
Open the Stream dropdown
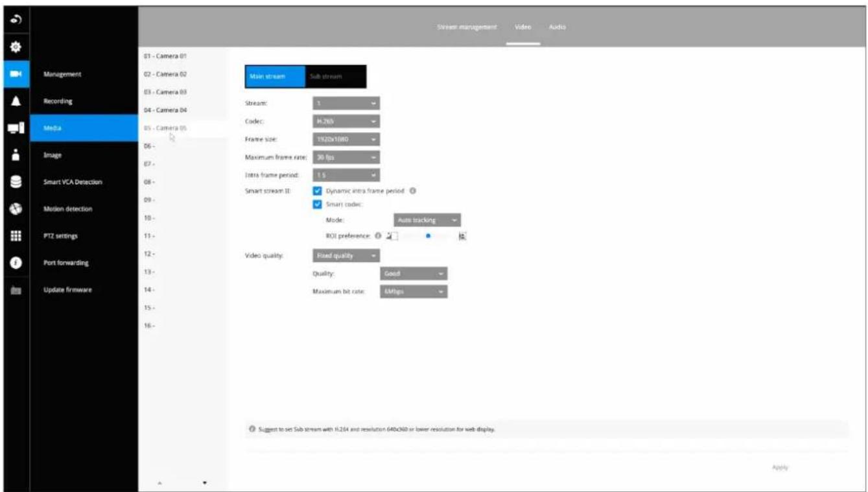(346, 103)
